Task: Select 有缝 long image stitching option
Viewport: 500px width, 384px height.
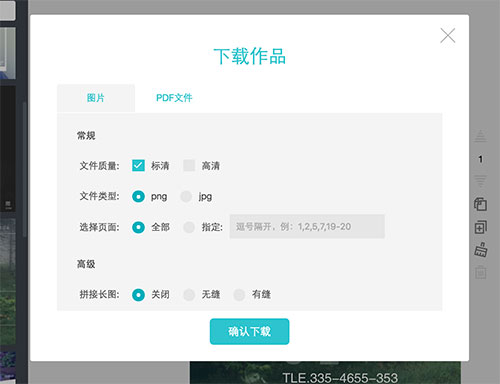Action: (x=239, y=295)
